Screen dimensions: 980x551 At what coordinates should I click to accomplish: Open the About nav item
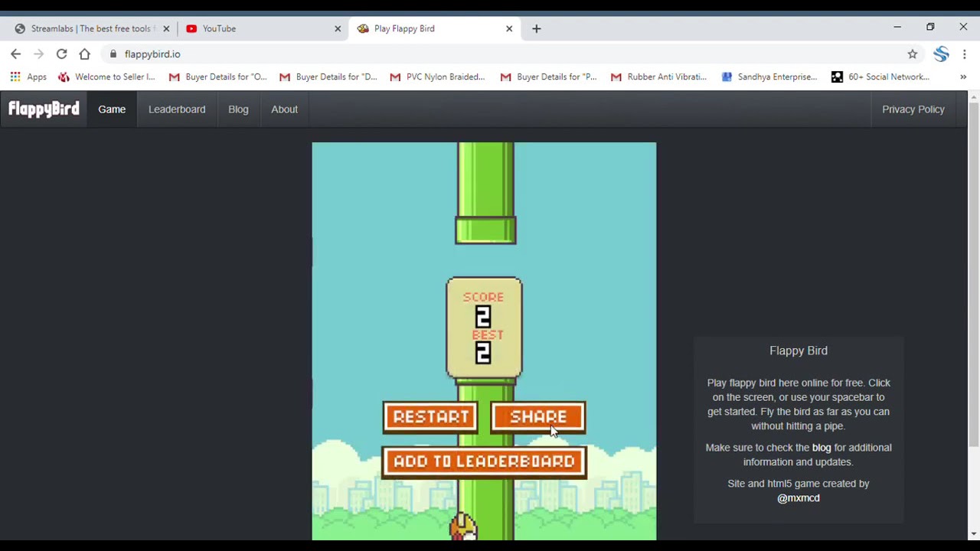[284, 109]
